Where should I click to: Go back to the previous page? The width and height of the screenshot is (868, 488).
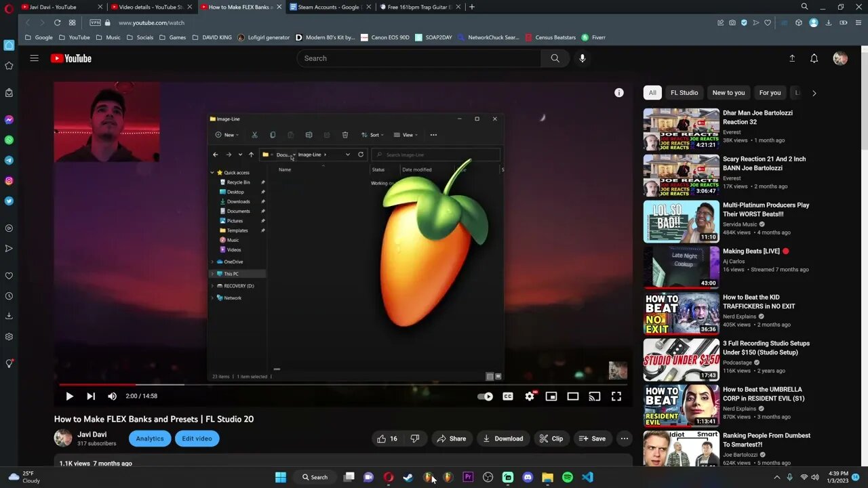pos(28,22)
